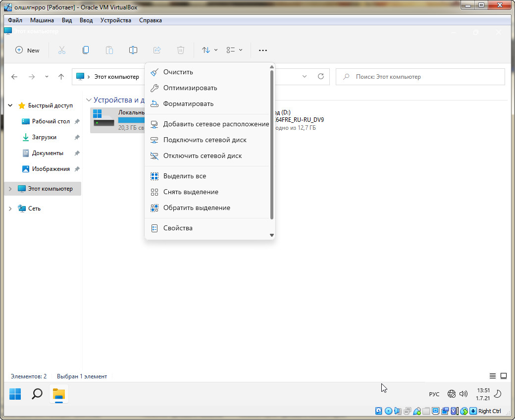Switch to large thumbnails view icon
This screenshot has width=515, height=420.
pos(504,376)
